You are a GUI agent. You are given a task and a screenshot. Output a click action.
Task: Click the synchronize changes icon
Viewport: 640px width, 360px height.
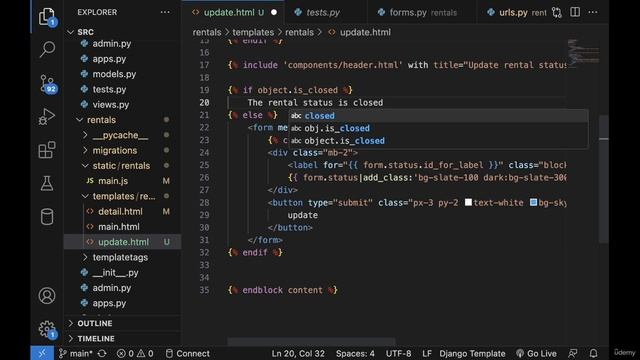pyautogui.click(x=102, y=353)
